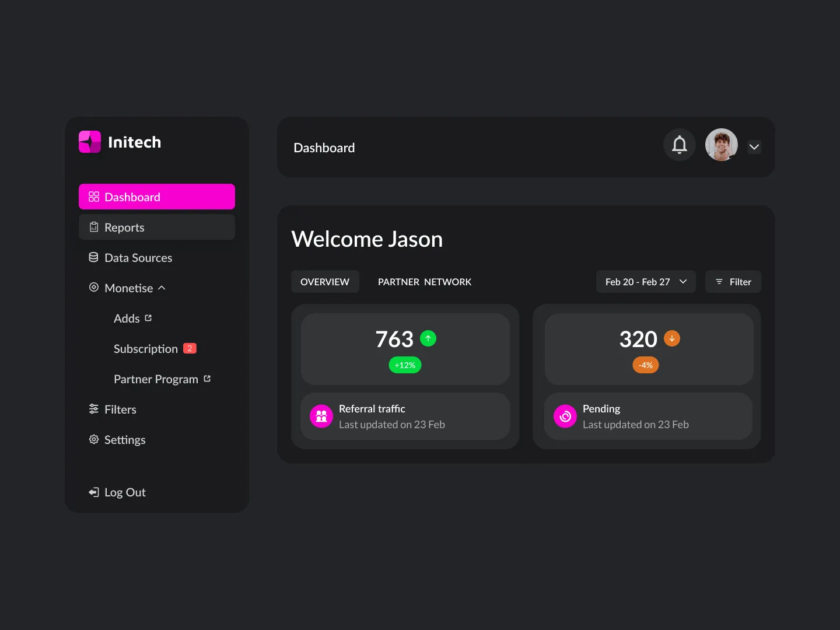Click the Subscription notification badge

click(x=190, y=348)
